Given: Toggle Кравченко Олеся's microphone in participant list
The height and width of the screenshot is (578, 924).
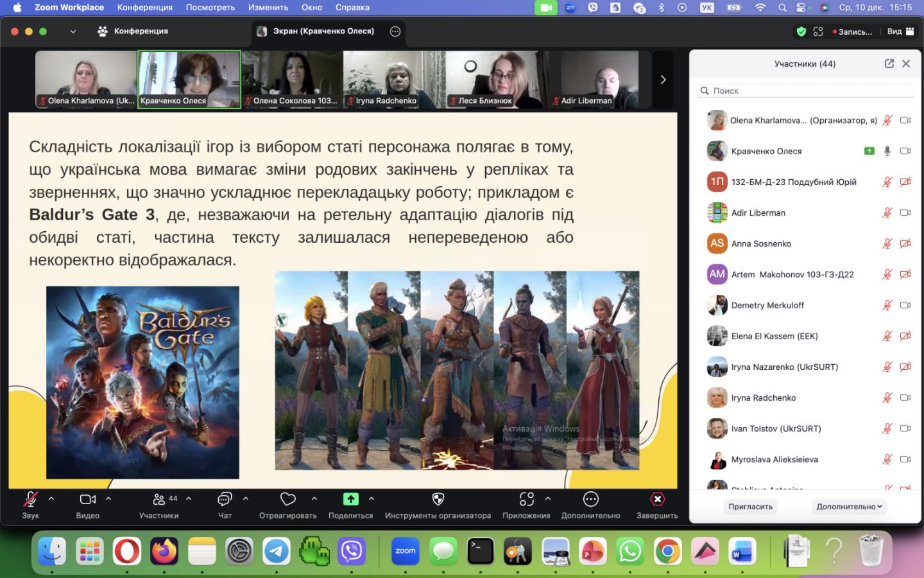Looking at the screenshot, I should tap(887, 151).
